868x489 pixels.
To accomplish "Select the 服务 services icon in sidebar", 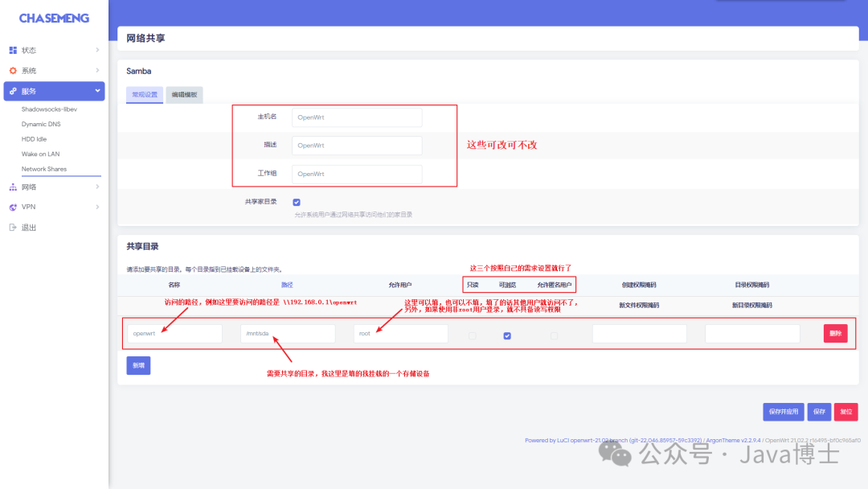I will 13,91.
